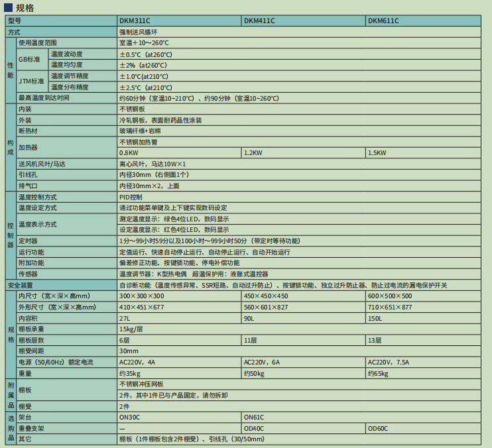Click the 型号 header cell

coord(61,21)
